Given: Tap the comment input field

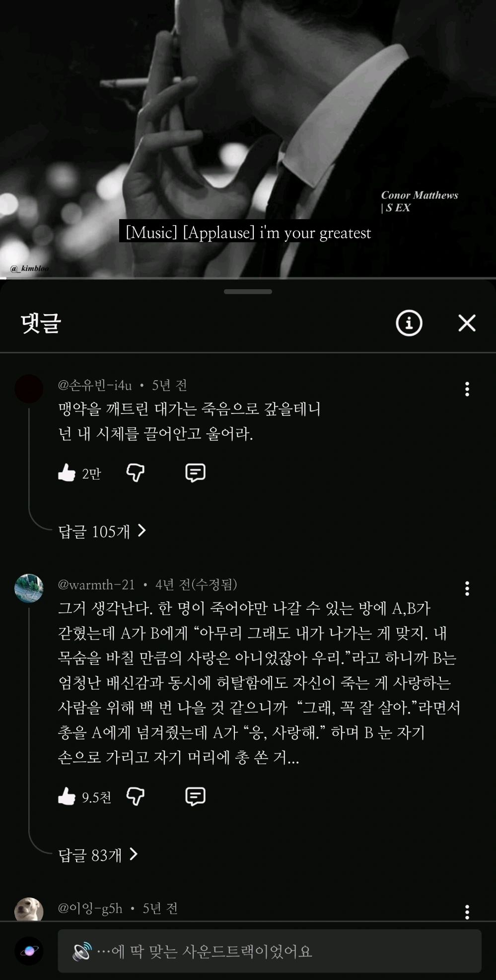Looking at the screenshot, I should pos(270,951).
